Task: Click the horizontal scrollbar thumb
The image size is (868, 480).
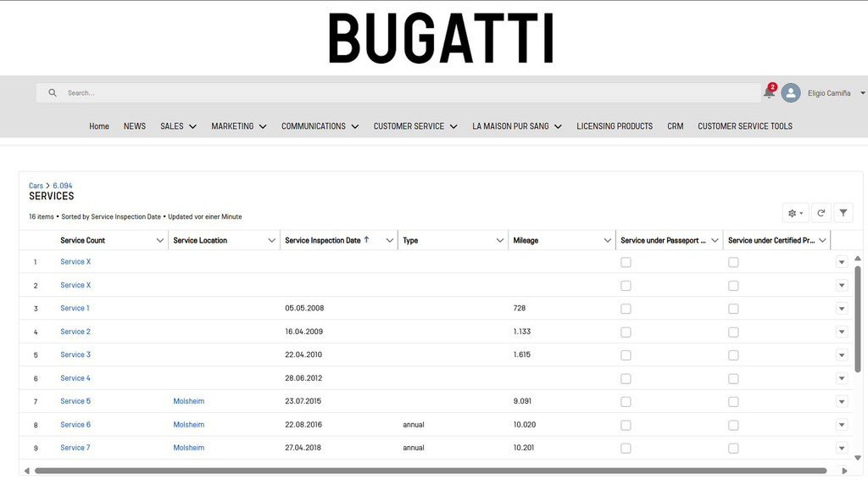Action: [x=430, y=471]
